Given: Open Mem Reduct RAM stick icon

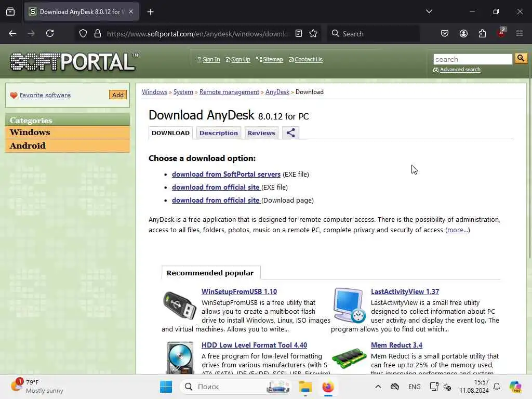Looking at the screenshot, I should click(x=349, y=358).
